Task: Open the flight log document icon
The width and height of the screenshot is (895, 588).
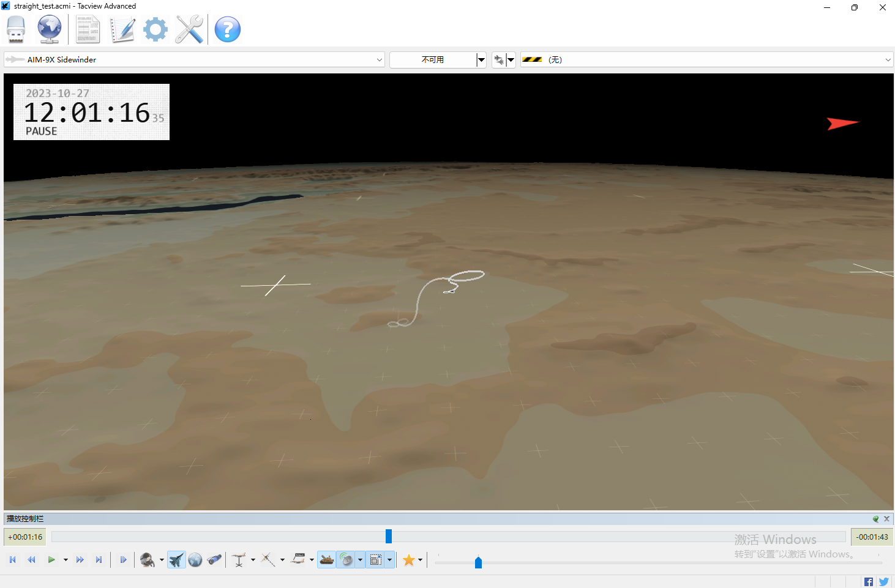Action: tap(88, 29)
